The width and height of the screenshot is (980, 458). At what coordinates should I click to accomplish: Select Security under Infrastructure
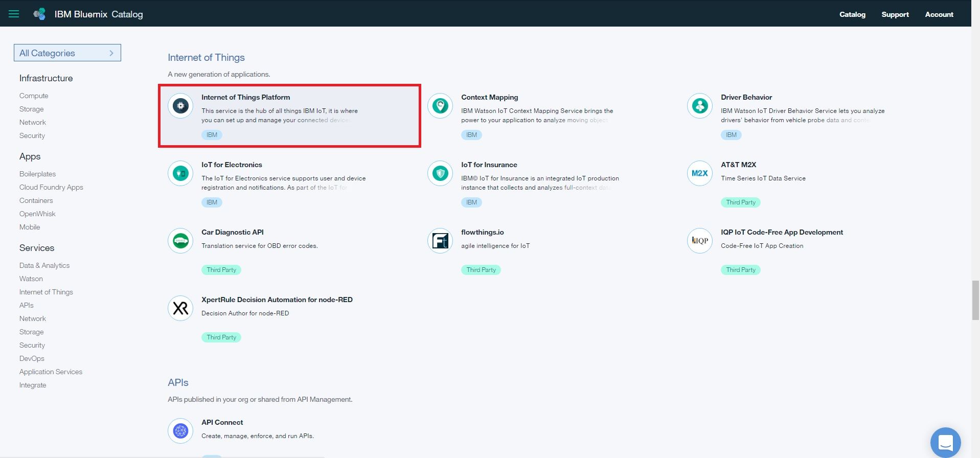pos(32,135)
